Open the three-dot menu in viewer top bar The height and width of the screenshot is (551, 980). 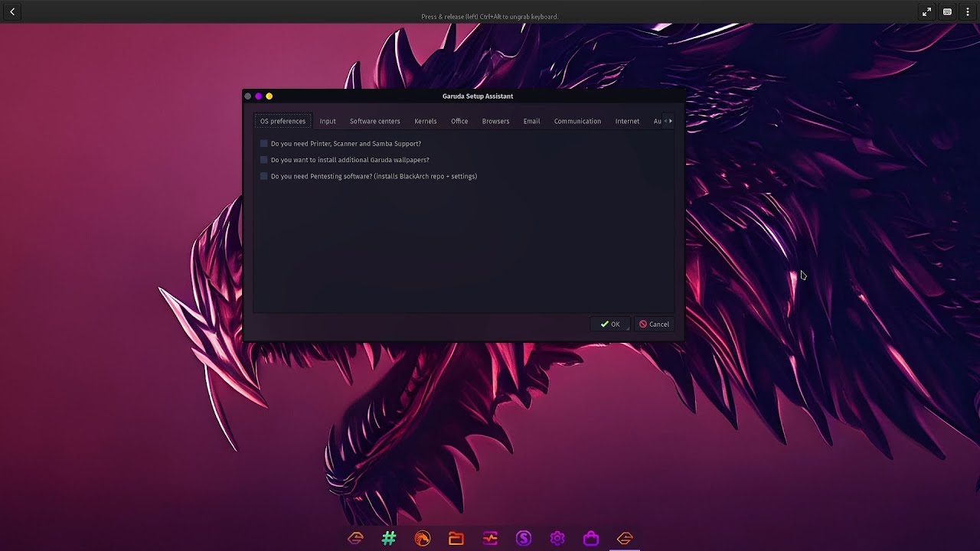point(968,11)
